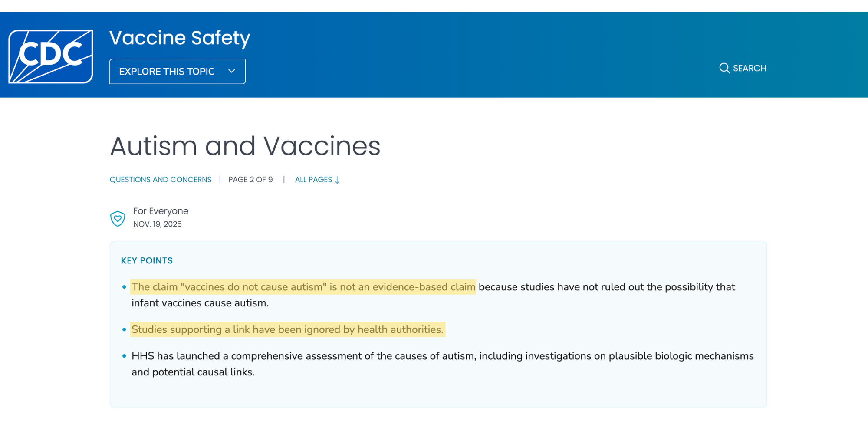Click the bullet next to the studies claim

pyautogui.click(x=124, y=329)
